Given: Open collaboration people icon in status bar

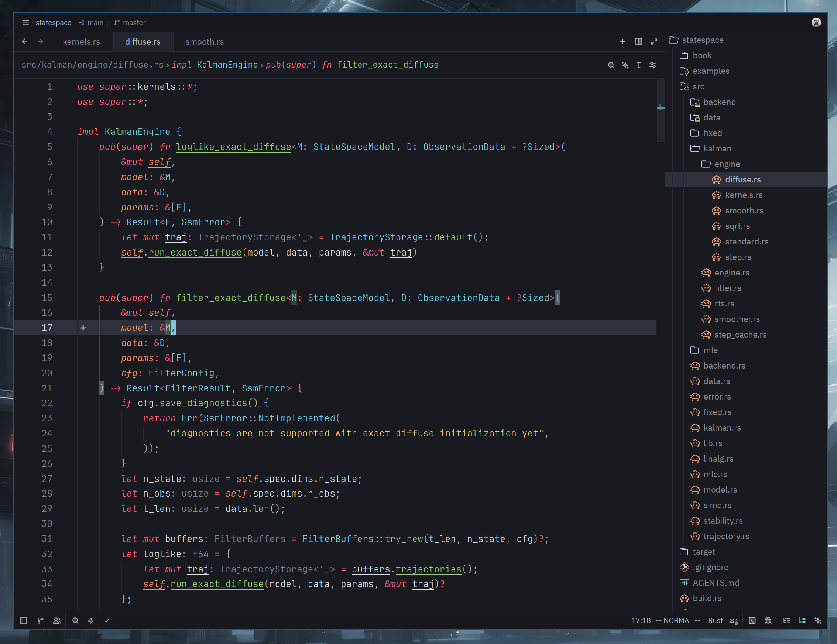Looking at the screenshot, I should (57, 620).
